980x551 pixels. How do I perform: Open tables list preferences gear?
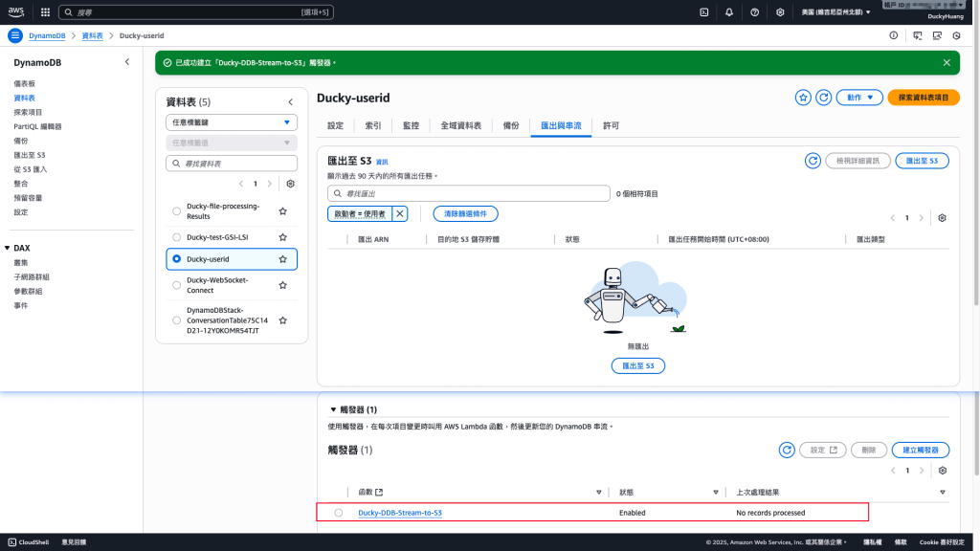click(290, 184)
